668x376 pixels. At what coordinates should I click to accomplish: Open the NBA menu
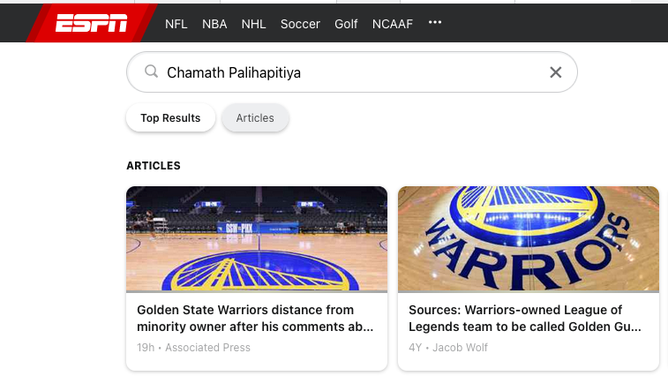(x=214, y=24)
